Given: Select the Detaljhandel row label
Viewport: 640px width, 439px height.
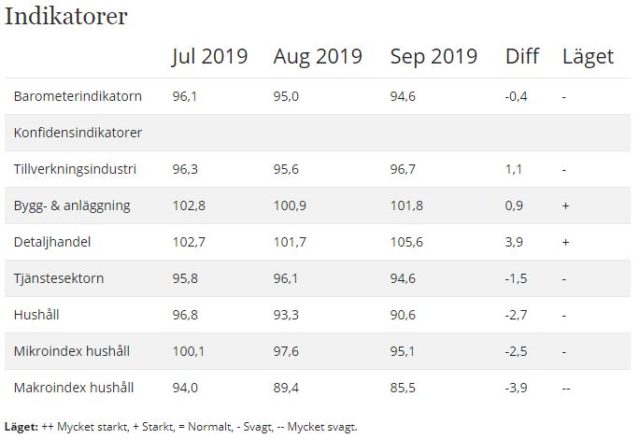Looking at the screenshot, I should click(x=55, y=241).
